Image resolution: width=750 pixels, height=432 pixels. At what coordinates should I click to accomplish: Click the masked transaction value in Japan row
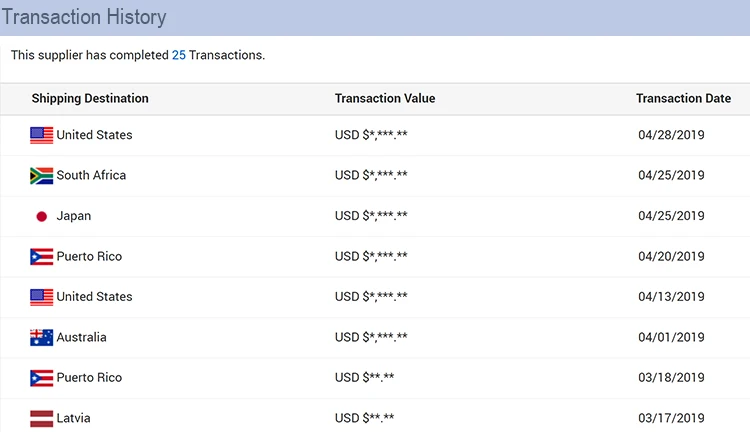tap(371, 216)
